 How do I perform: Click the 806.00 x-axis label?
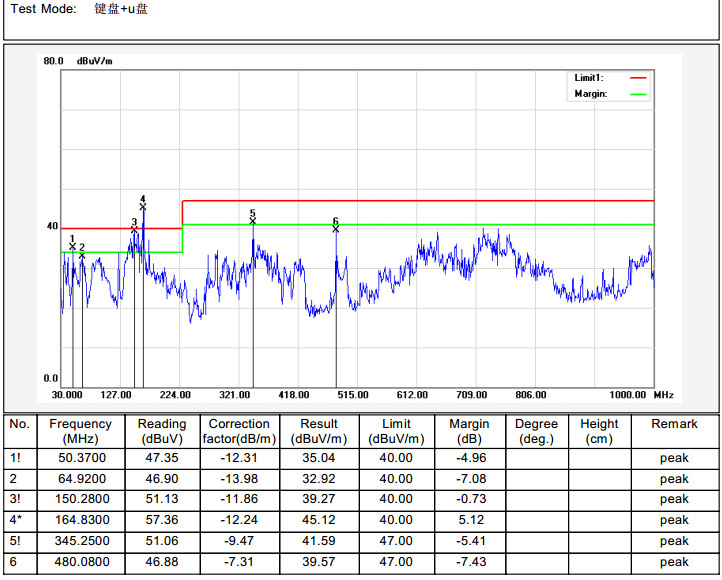pyautogui.click(x=531, y=395)
